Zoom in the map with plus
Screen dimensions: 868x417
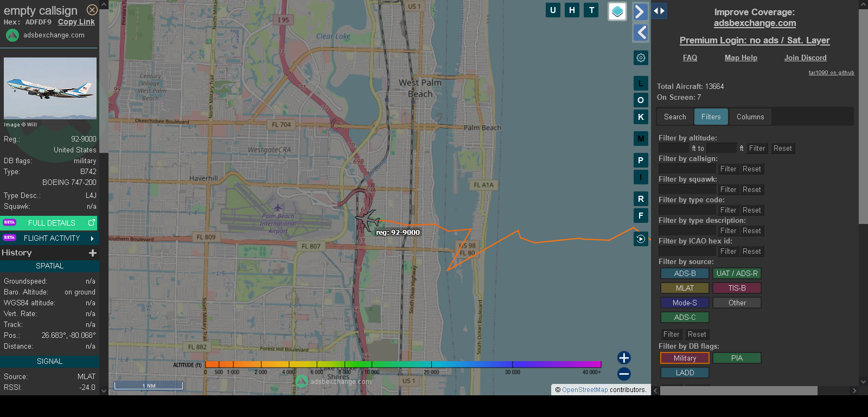click(624, 357)
